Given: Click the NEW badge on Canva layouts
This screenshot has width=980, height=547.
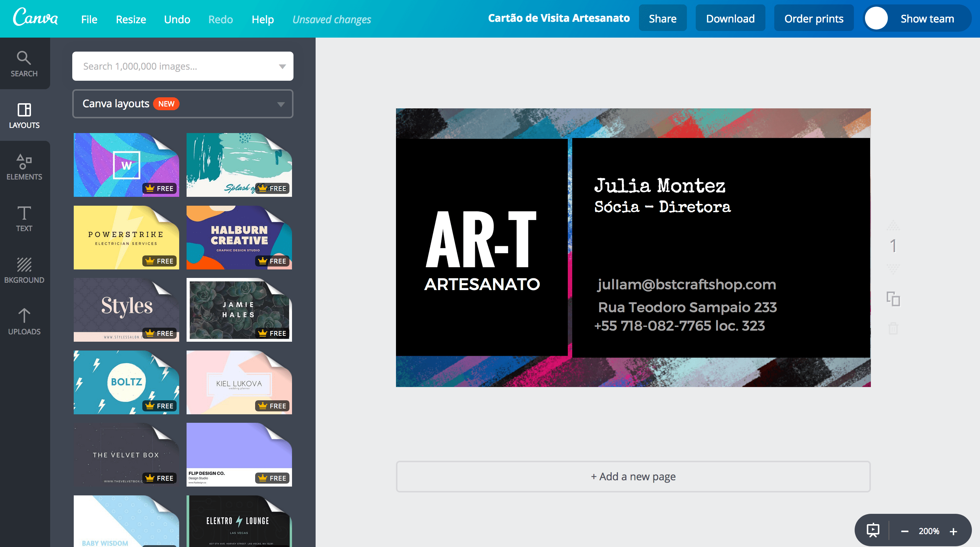Looking at the screenshot, I should click(x=166, y=104).
